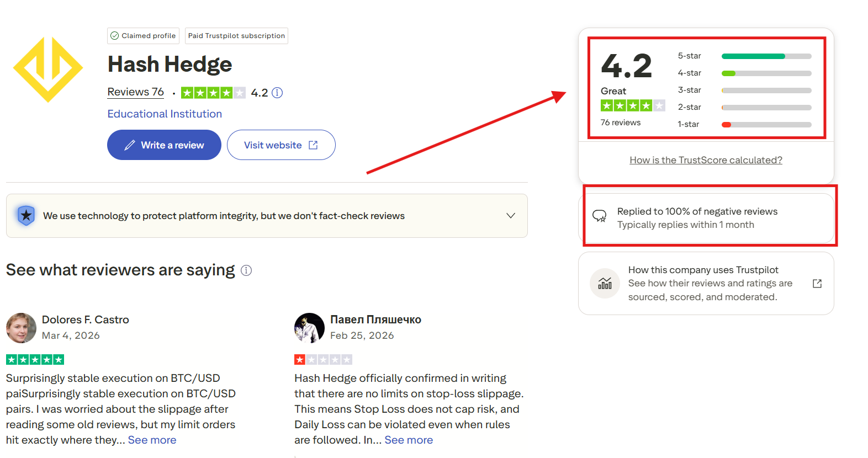Click info icon beside See what reviewers are saying
This screenshot has width=868, height=458.
tap(246, 270)
